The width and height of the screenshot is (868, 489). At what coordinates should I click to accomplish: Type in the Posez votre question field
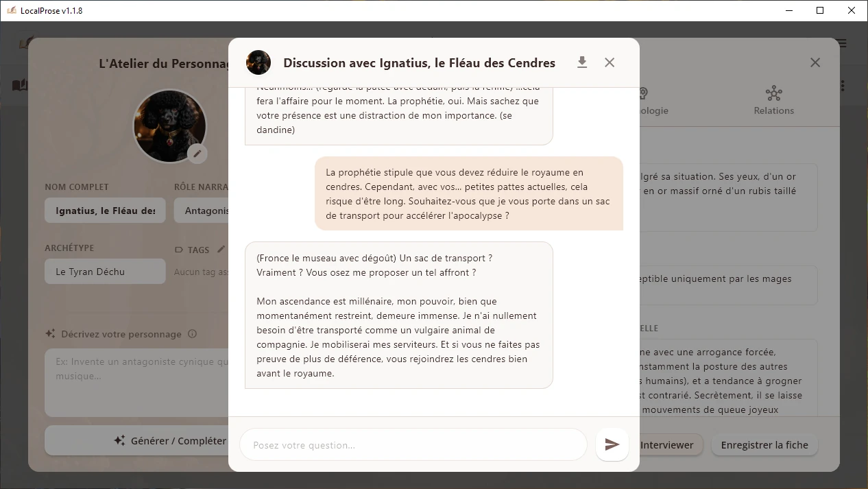click(x=413, y=445)
